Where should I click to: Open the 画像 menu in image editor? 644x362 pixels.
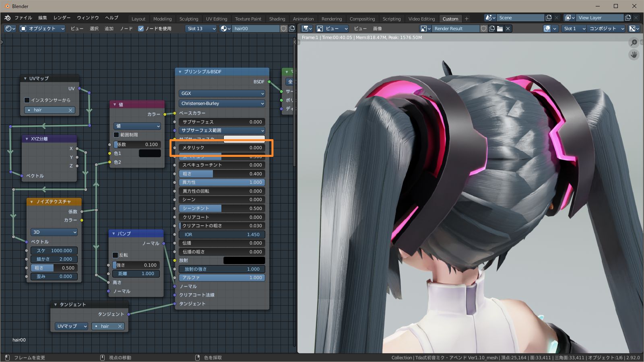[378, 29]
